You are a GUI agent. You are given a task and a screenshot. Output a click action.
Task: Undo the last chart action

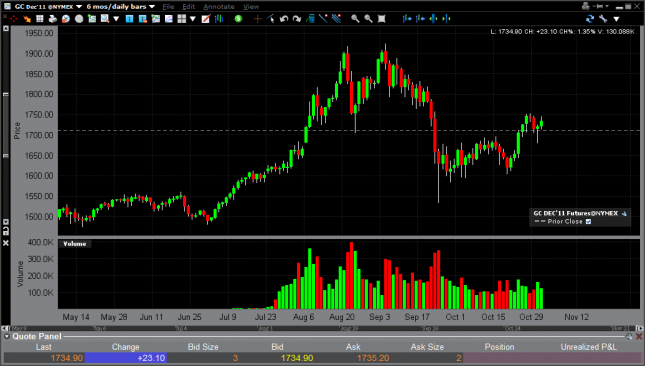point(284,19)
